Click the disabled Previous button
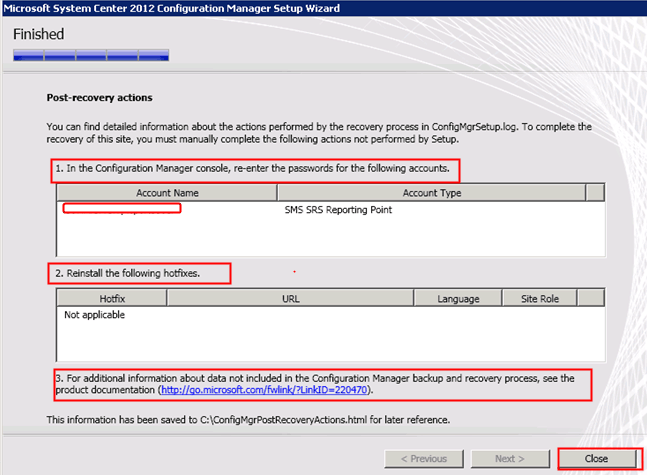This screenshot has width=647, height=475. [424, 458]
